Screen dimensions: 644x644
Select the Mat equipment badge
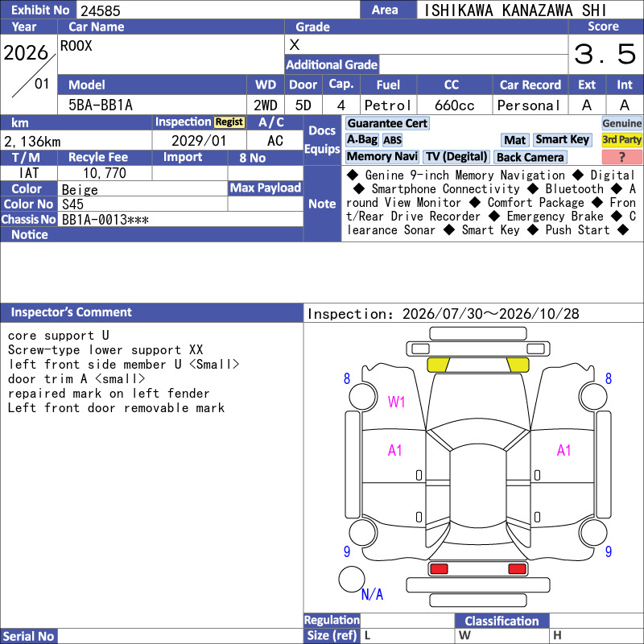(x=515, y=140)
